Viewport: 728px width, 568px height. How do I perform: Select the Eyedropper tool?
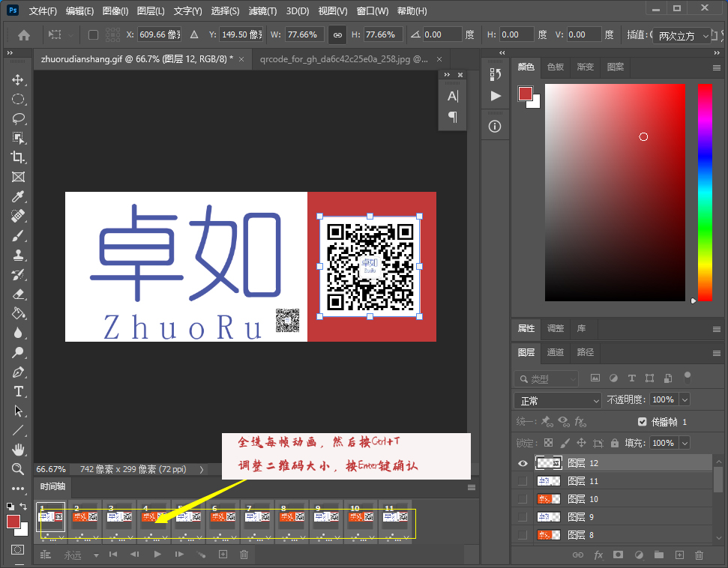click(18, 196)
